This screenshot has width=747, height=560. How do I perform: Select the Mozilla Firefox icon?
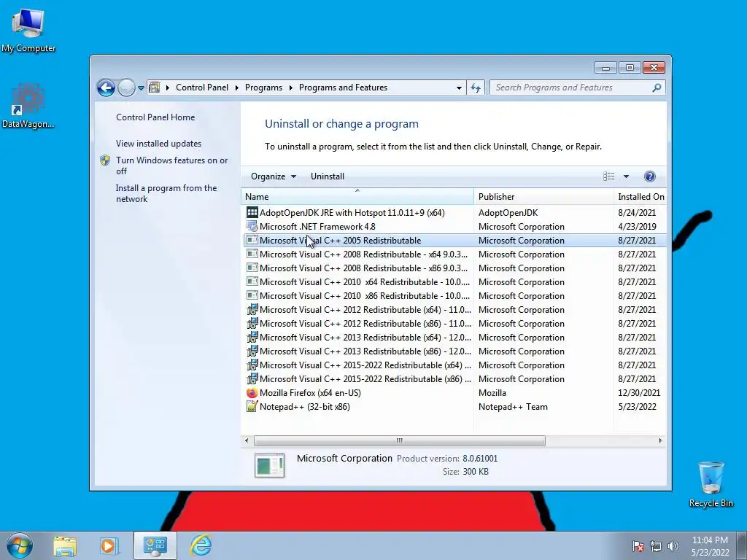tap(252, 393)
